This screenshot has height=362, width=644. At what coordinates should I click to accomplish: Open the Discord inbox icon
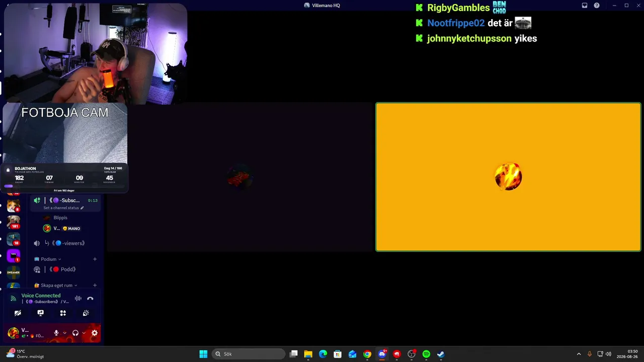585,6
